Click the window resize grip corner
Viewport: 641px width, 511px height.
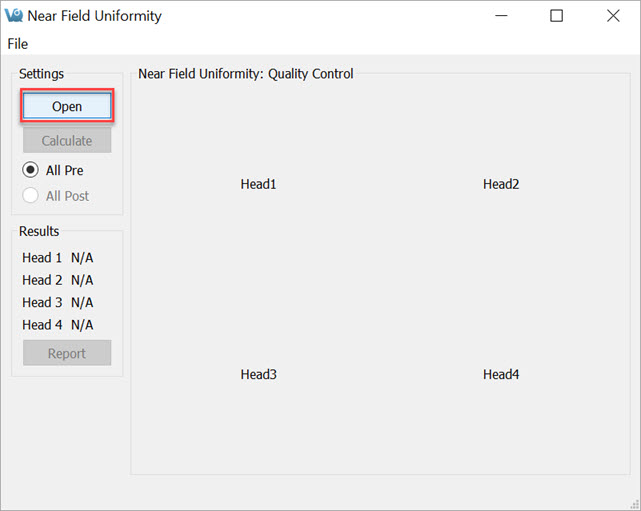click(634, 504)
